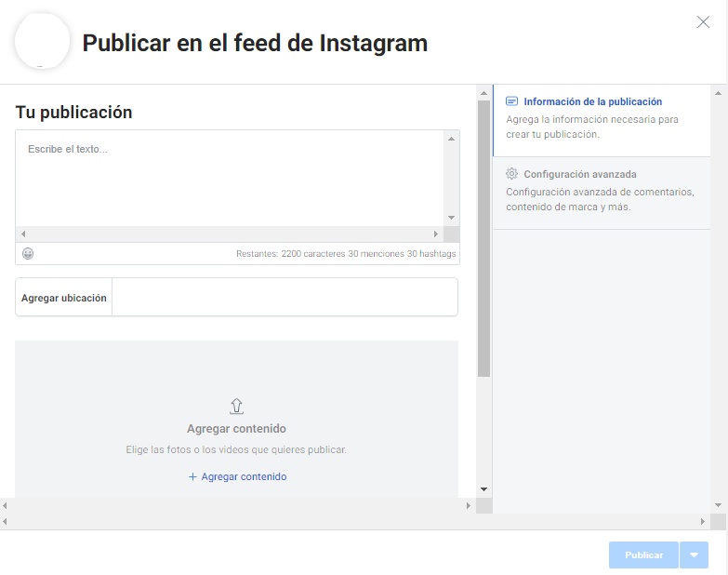Expand the dropdown arrow next to Publicar

click(694, 555)
